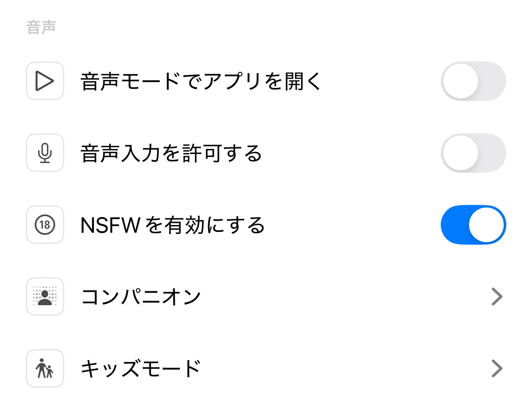Click the 音声 section header
532x403 pixels.
(41, 28)
